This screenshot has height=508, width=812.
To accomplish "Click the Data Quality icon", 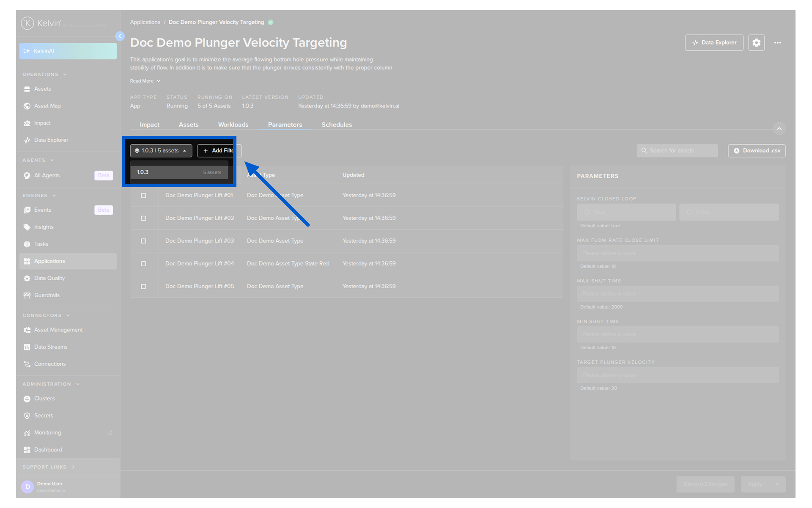I will pyautogui.click(x=27, y=279).
